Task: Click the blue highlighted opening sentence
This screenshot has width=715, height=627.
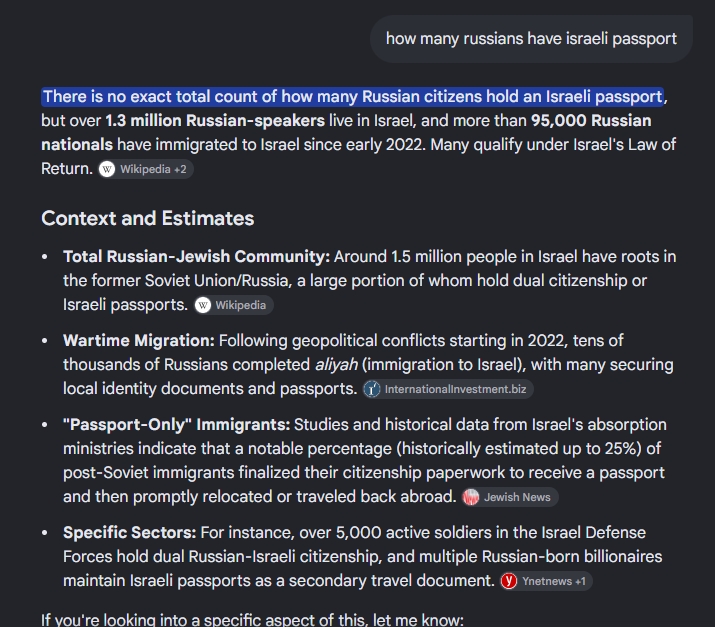Action: [352, 97]
